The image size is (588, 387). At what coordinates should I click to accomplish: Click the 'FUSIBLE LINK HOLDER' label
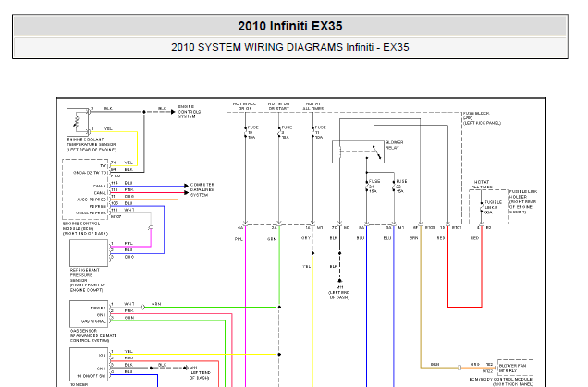coord(522,201)
